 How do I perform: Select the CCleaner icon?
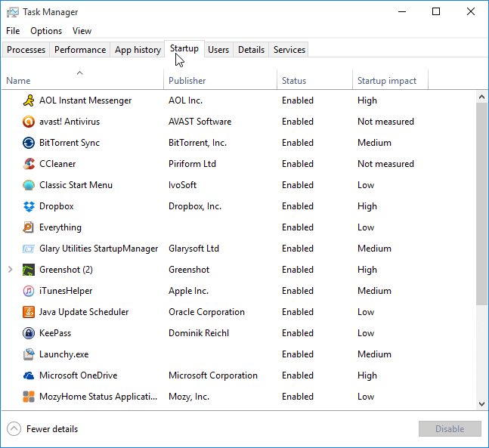pos(29,164)
